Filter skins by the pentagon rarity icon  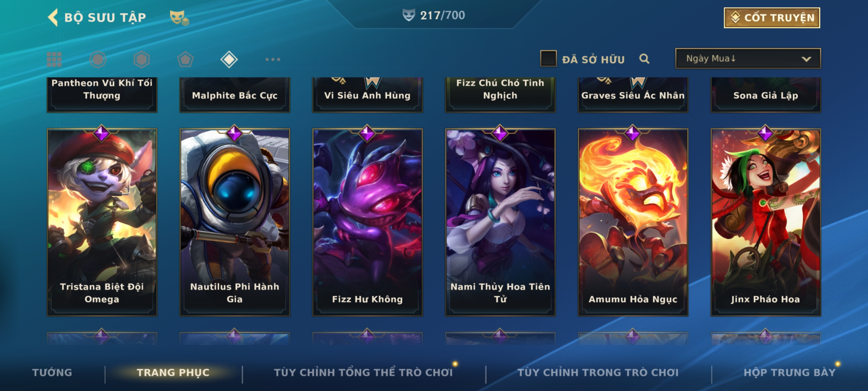coord(185,59)
